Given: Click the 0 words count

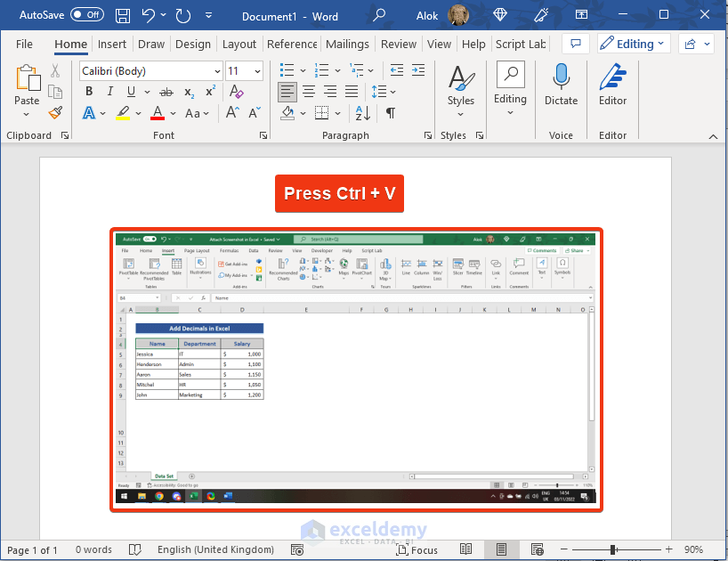Looking at the screenshot, I should pos(93,549).
